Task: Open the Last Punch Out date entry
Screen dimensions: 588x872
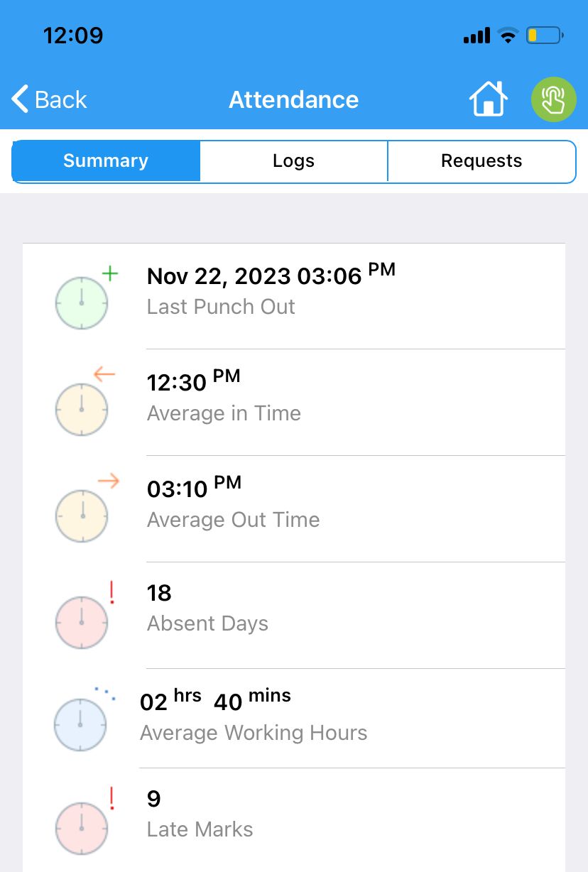Action: [x=271, y=276]
